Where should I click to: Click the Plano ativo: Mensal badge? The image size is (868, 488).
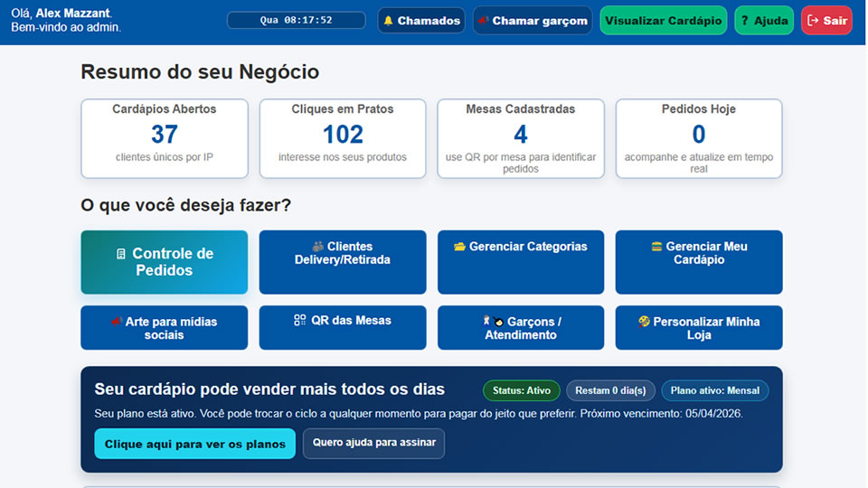coord(714,391)
